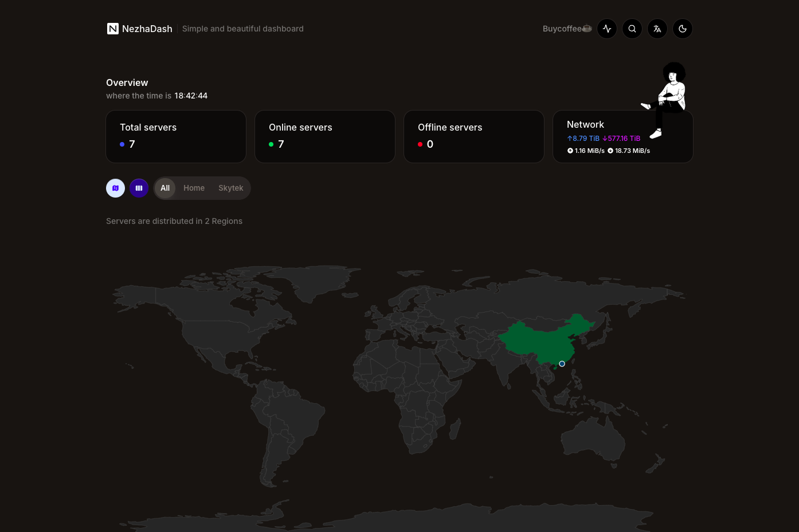Filter by Online servers card

coord(325,136)
